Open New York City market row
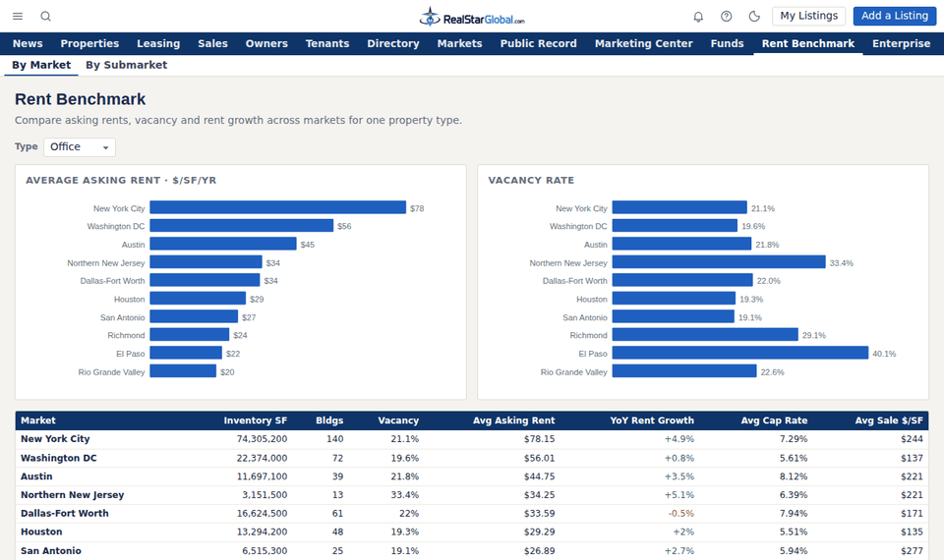Viewport: 944px width, 560px height. (472, 439)
